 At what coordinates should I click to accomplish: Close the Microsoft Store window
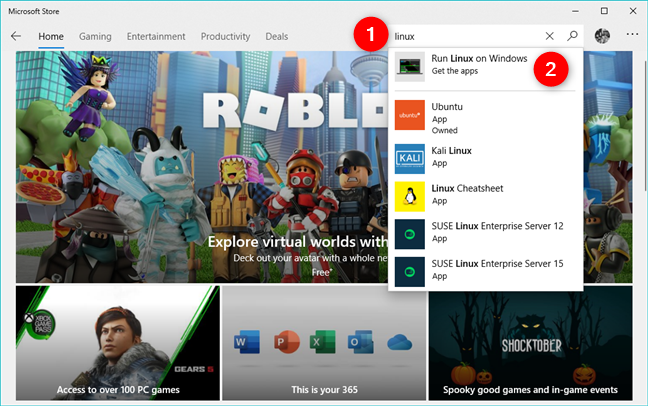pos(633,11)
